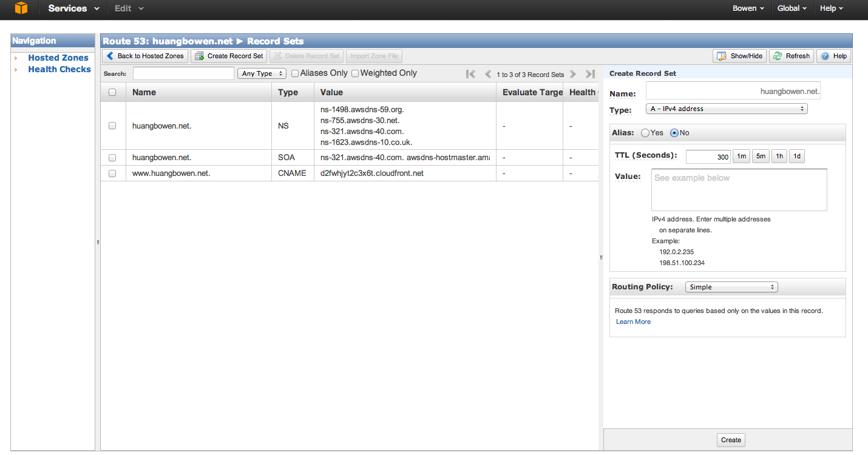868x455 pixels.
Task: Open the Global region menu
Action: [x=792, y=8]
